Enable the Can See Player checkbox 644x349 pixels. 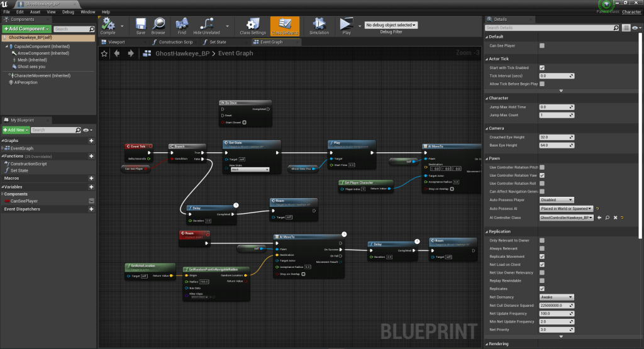(542, 46)
